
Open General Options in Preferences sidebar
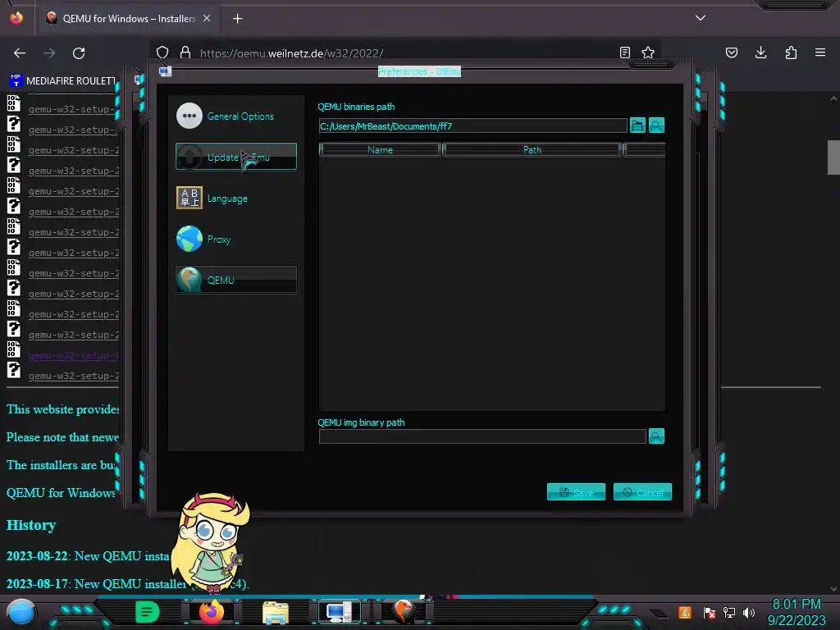point(235,116)
